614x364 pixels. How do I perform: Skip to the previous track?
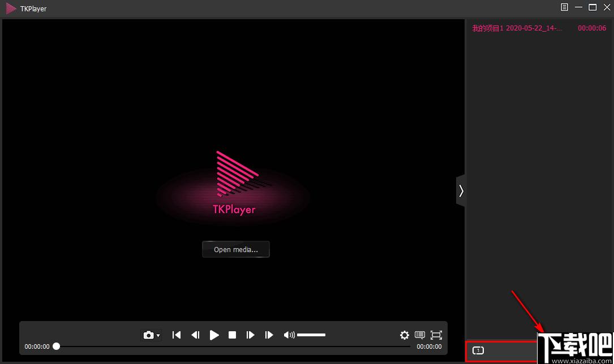(x=177, y=335)
